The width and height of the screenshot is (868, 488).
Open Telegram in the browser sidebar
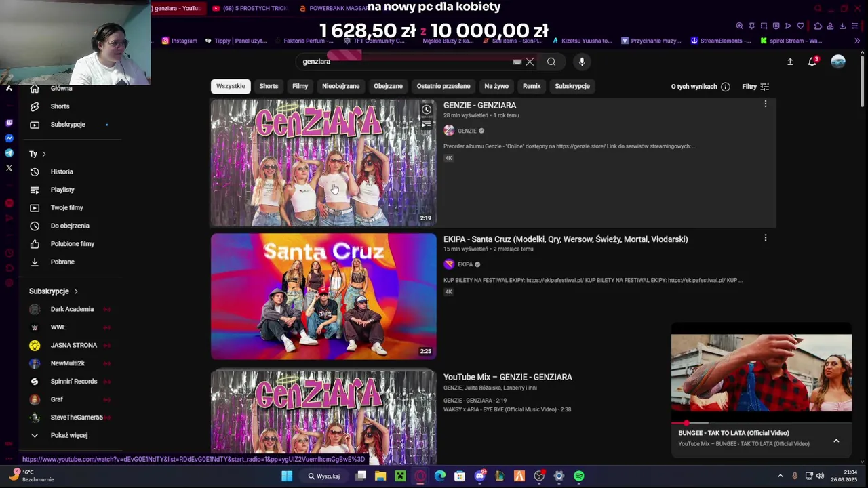[x=9, y=153]
